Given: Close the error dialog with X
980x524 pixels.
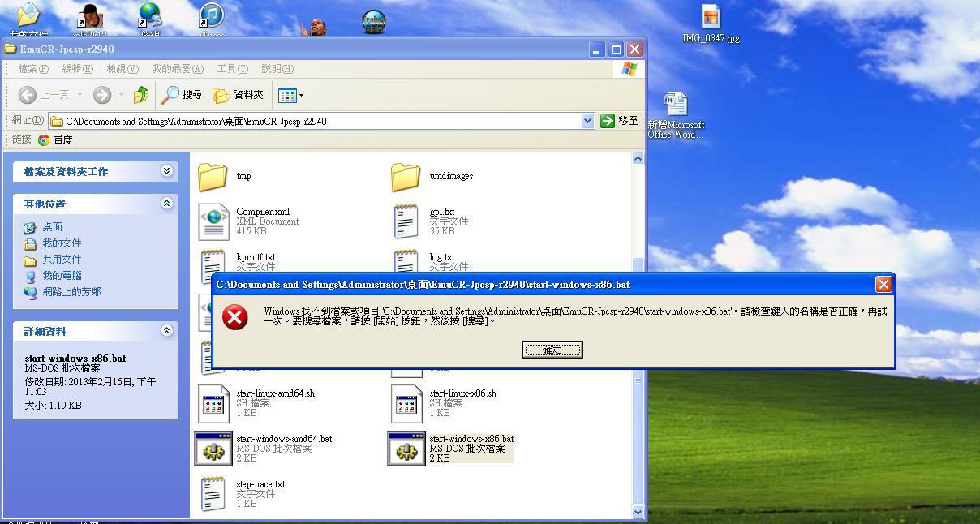Looking at the screenshot, I should 883,284.
